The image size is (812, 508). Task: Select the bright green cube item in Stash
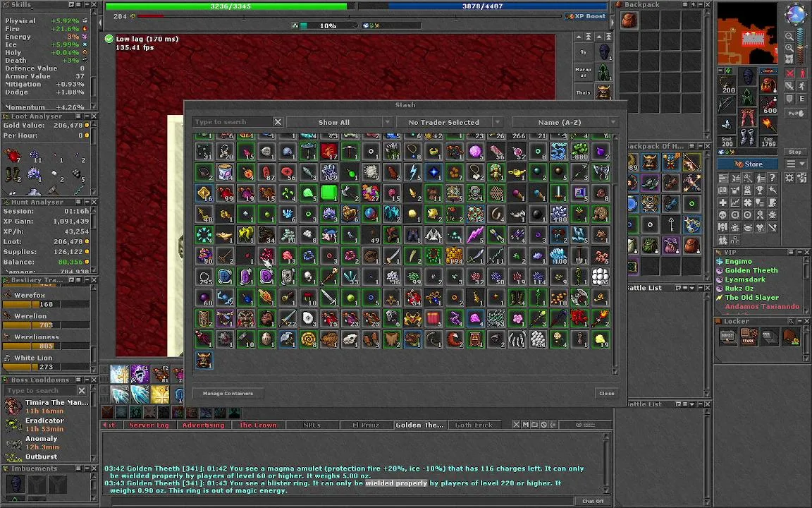pyautogui.click(x=329, y=193)
